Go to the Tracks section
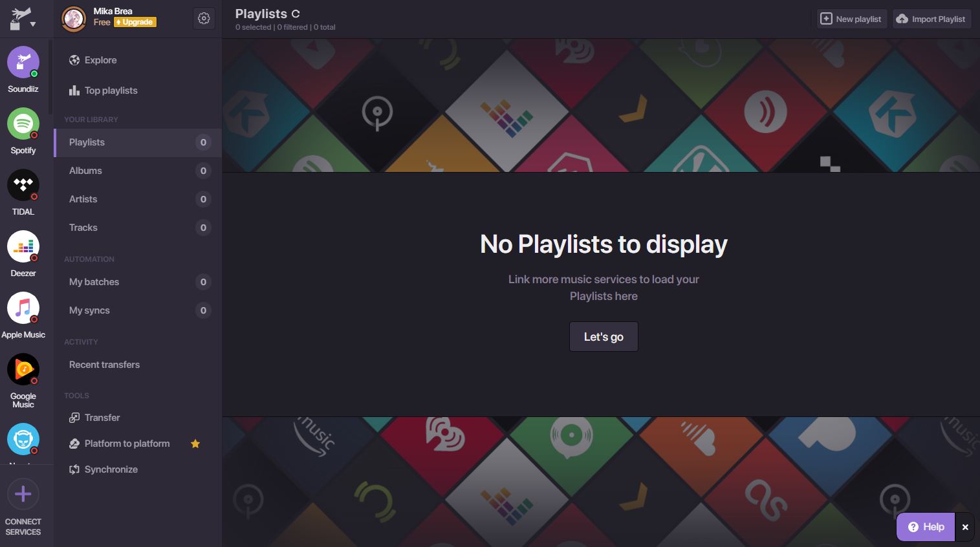Screen dimensions: 980x547 click(x=83, y=228)
